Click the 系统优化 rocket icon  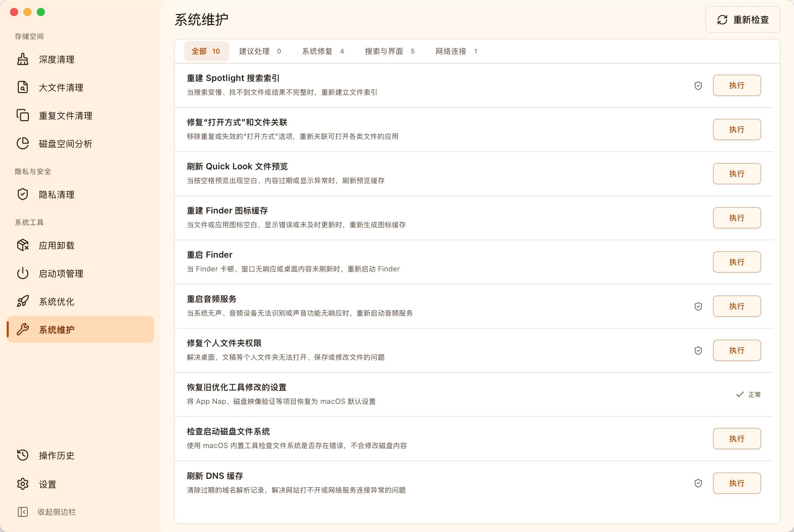[x=23, y=301]
